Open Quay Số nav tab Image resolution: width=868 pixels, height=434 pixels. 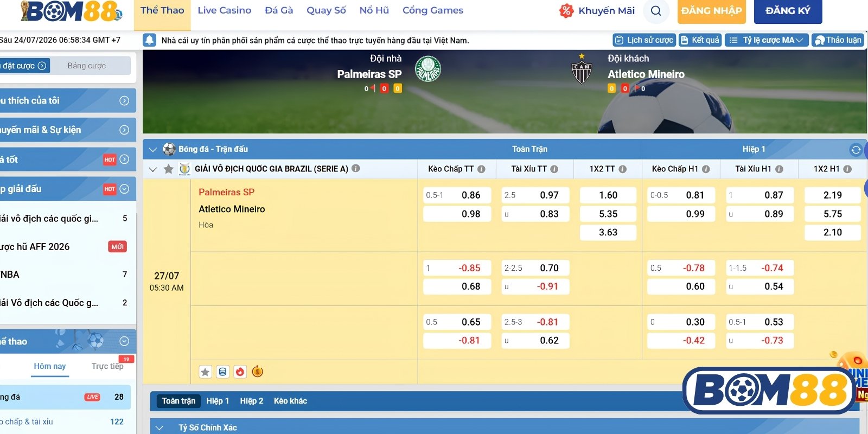(x=326, y=10)
